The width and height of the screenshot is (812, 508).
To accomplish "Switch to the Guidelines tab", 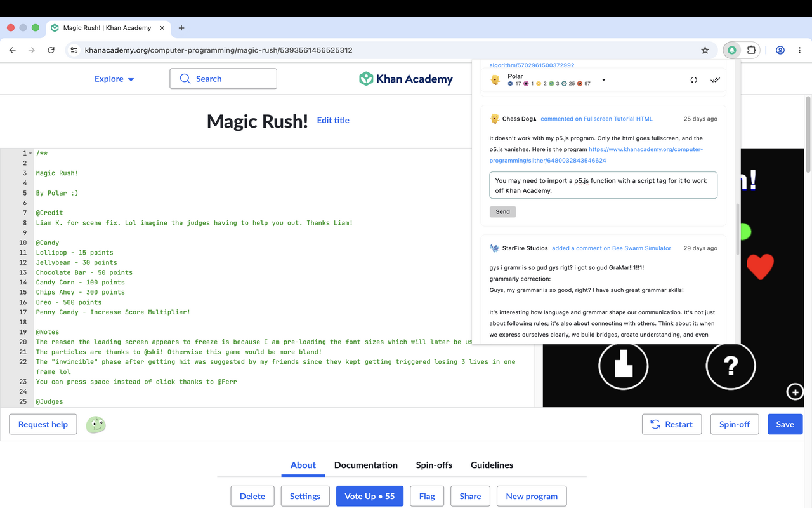I will (x=492, y=465).
